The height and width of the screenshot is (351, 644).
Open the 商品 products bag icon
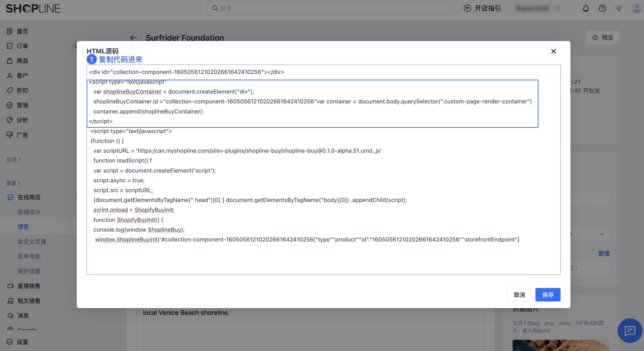click(10, 61)
